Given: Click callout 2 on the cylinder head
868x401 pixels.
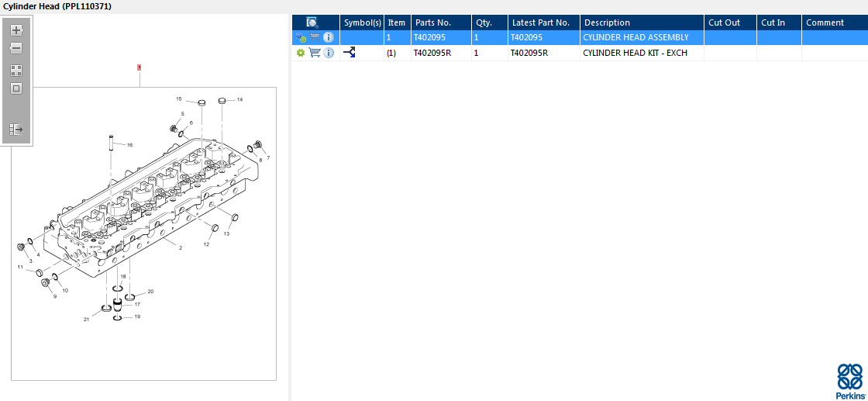Looking at the screenshot, I should point(181,248).
